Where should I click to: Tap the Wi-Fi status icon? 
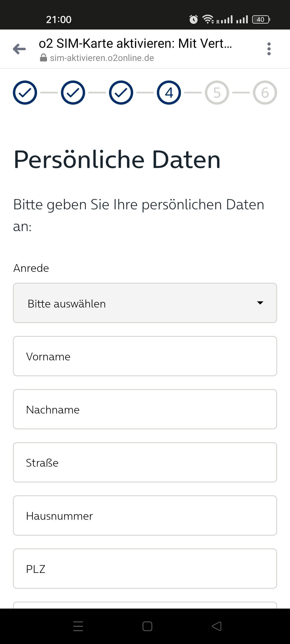(208, 19)
